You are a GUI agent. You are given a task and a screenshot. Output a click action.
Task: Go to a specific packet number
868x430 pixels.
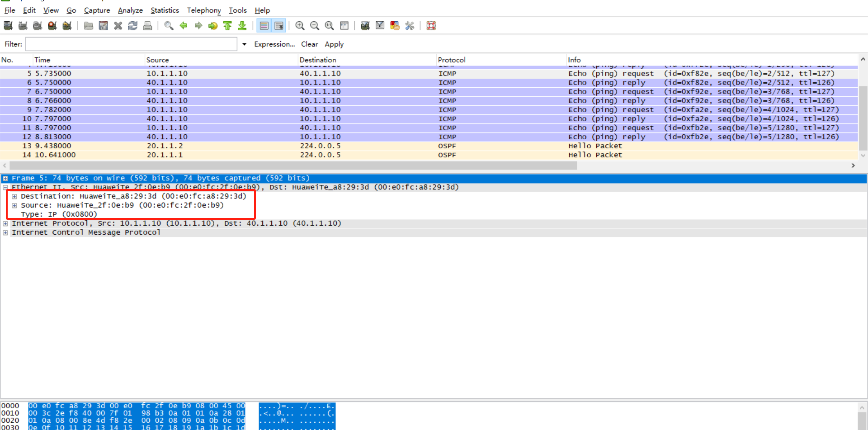pyautogui.click(x=213, y=26)
